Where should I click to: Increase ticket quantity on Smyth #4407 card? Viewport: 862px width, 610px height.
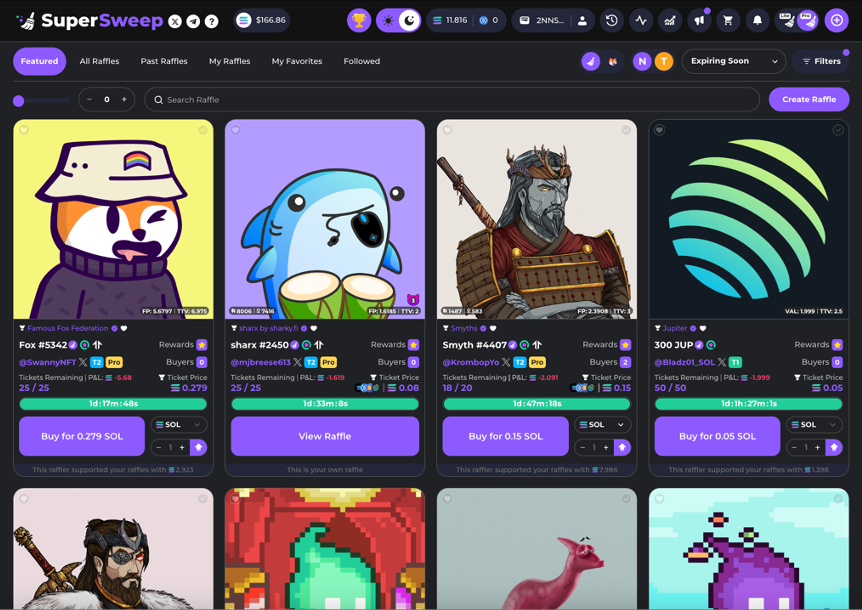[606, 447]
